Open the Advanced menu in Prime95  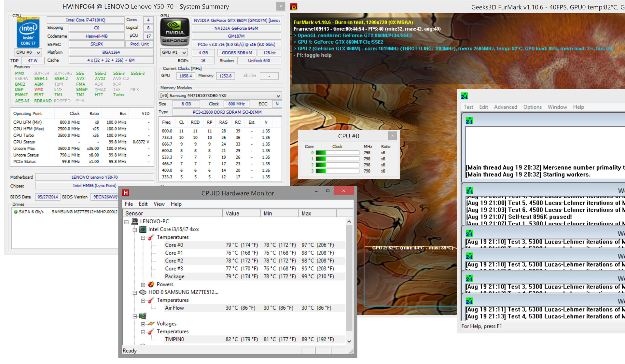505,107
